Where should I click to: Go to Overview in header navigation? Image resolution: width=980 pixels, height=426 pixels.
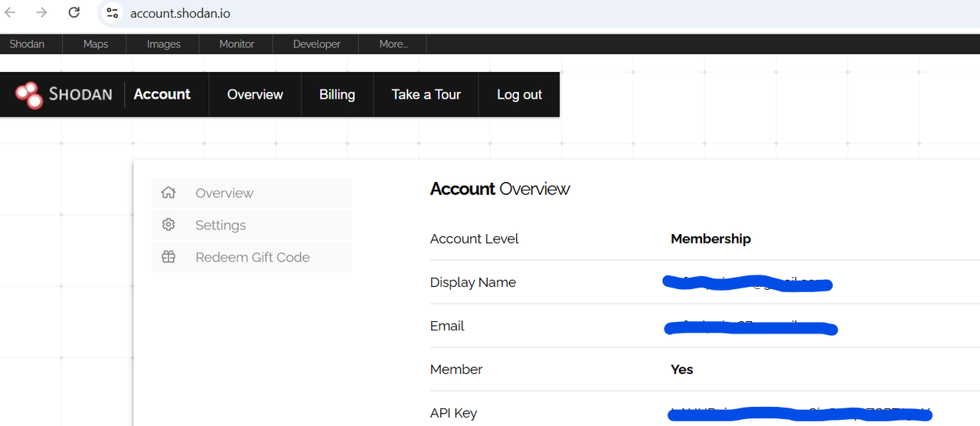255,95
